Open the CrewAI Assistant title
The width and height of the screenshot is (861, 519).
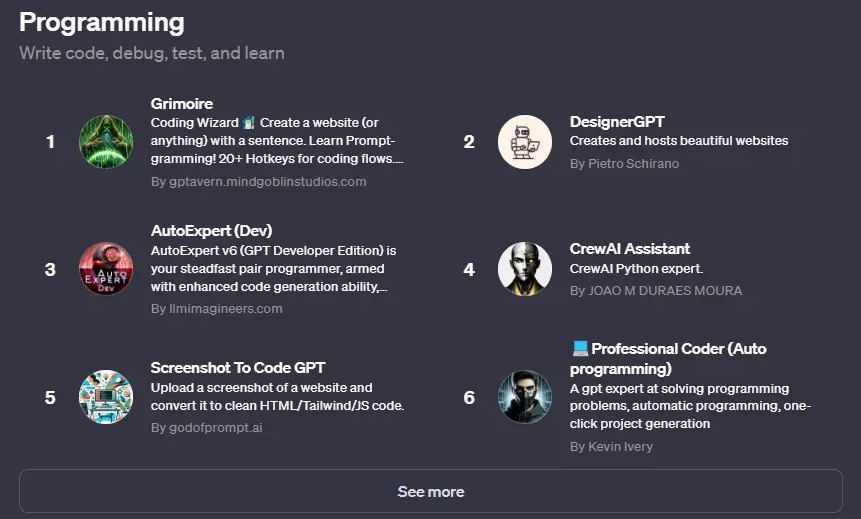pyautogui.click(x=630, y=249)
